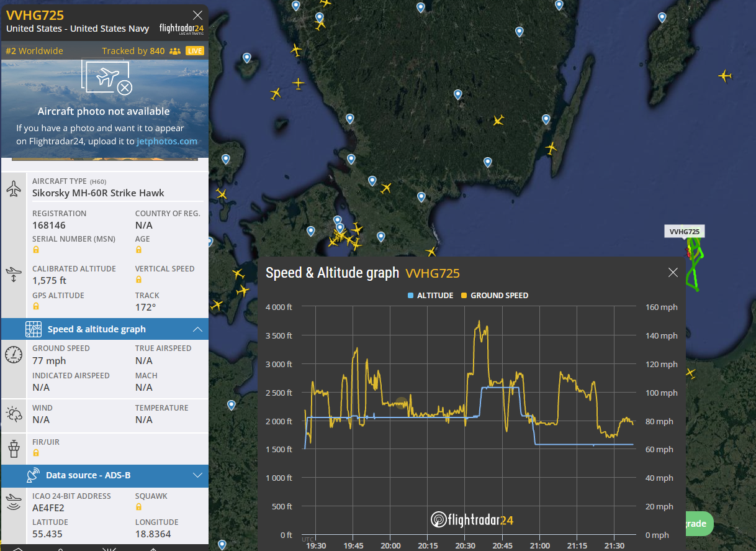Click the ICAO address value AE4FE2
Viewport: 756px width, 551px height.
[x=48, y=508]
